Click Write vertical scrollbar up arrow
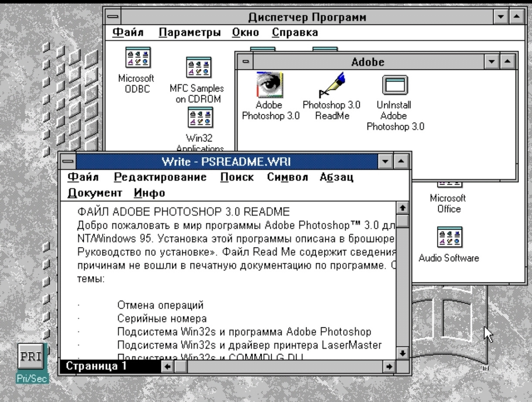This screenshot has width=532, height=402. (402, 208)
